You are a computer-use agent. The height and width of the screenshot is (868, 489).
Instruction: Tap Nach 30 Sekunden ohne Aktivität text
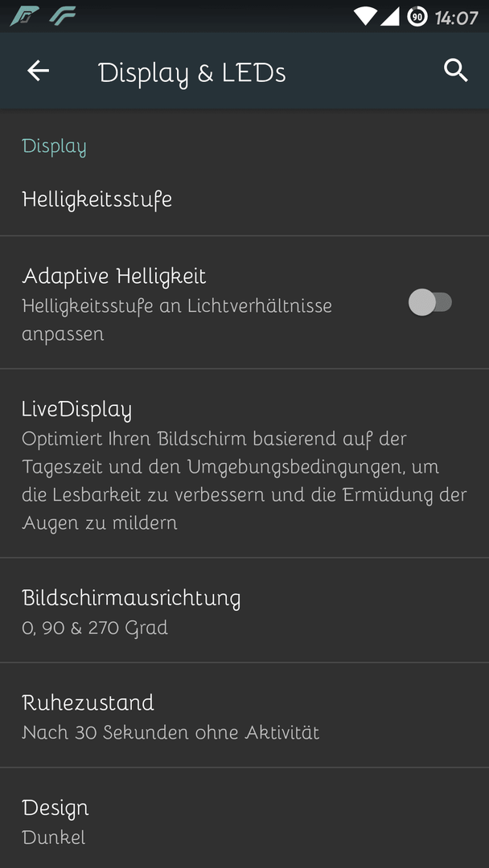point(171,732)
